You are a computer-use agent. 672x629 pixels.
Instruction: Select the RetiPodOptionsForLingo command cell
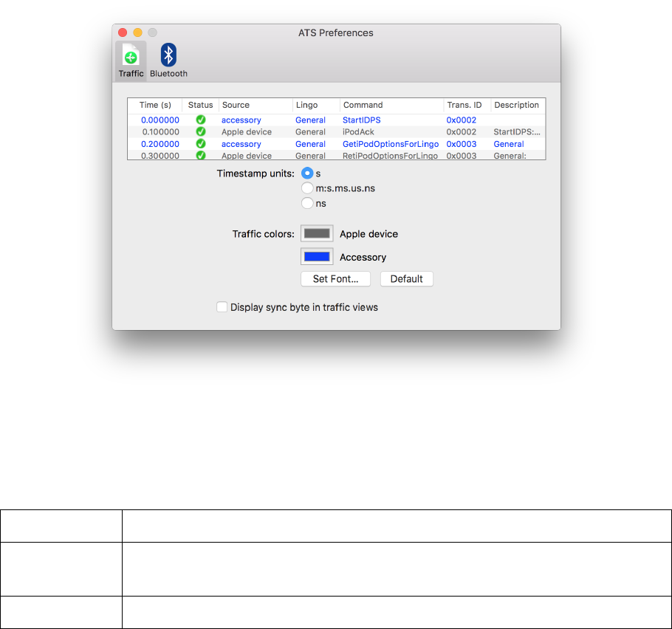[390, 156]
